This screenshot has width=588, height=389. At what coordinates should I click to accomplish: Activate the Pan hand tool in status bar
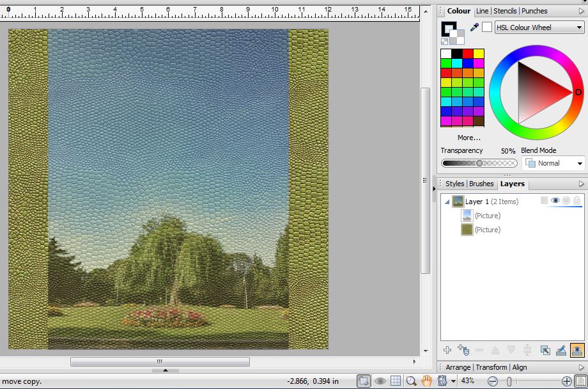426,381
